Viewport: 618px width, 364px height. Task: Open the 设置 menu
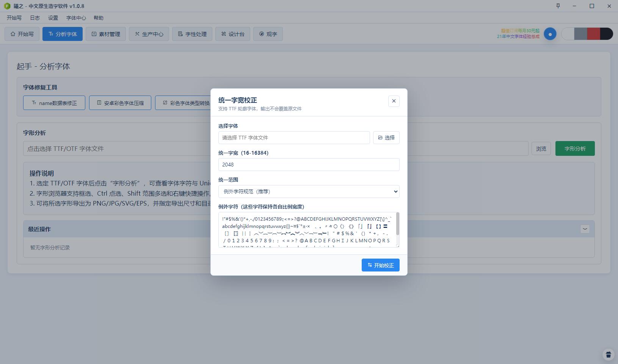[53, 18]
